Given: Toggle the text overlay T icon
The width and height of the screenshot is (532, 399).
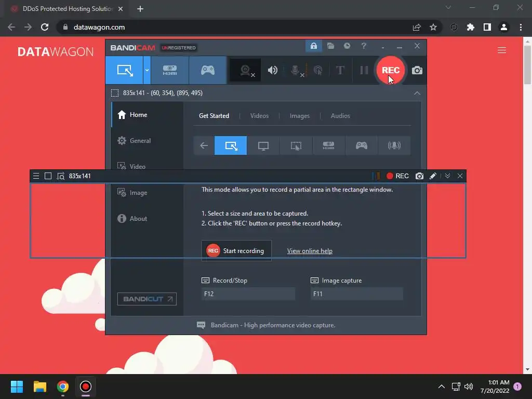Looking at the screenshot, I should [x=340, y=70].
